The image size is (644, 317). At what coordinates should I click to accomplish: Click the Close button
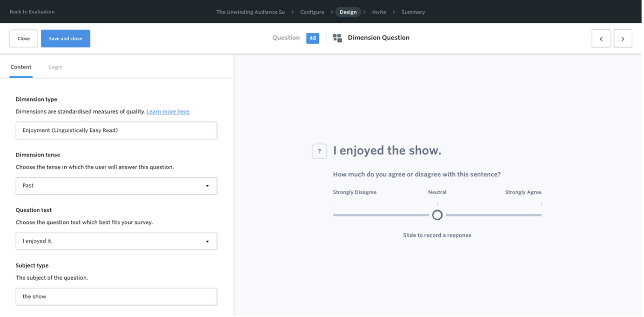tap(24, 39)
